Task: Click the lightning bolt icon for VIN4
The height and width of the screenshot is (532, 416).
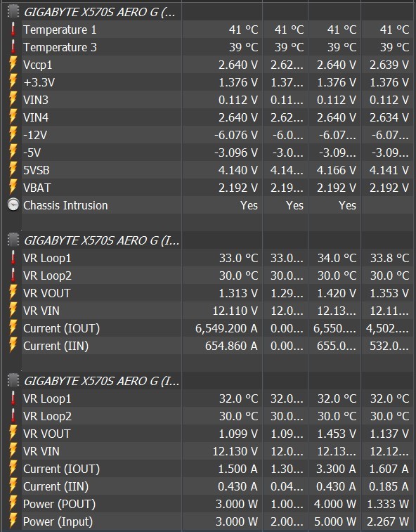Action: pyautogui.click(x=13, y=117)
